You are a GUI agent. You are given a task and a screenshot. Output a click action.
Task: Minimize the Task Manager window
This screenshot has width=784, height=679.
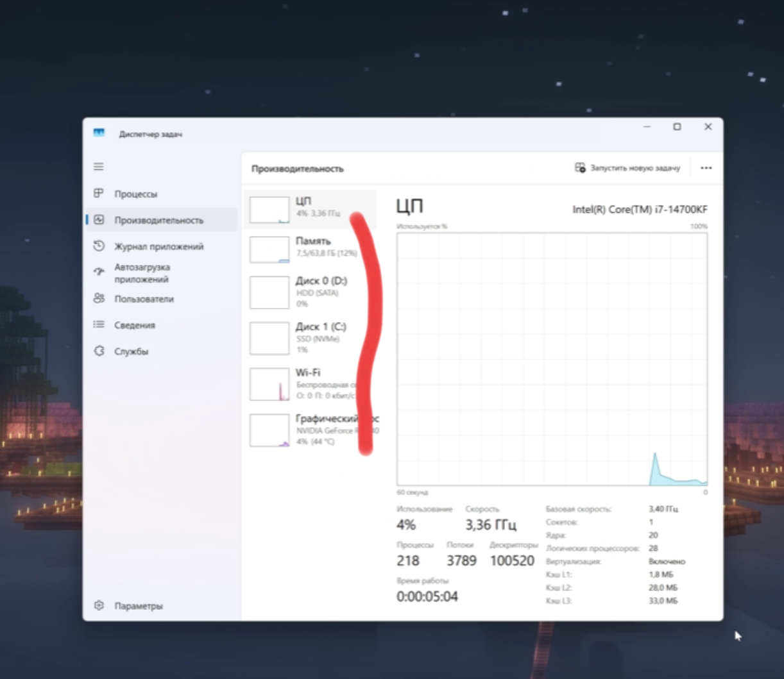click(x=647, y=127)
